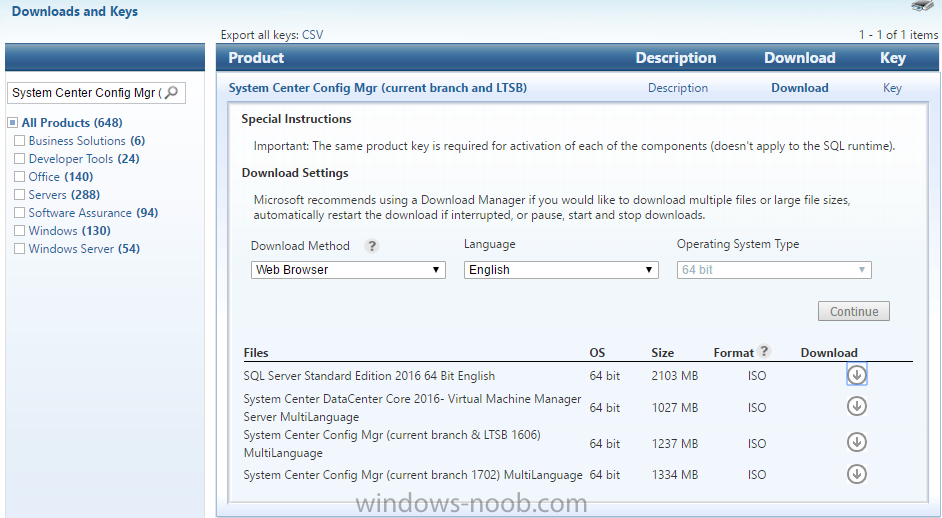Download Config Mgr current branch 1702 ISO
Screen dimensions: 942x518
(857, 474)
